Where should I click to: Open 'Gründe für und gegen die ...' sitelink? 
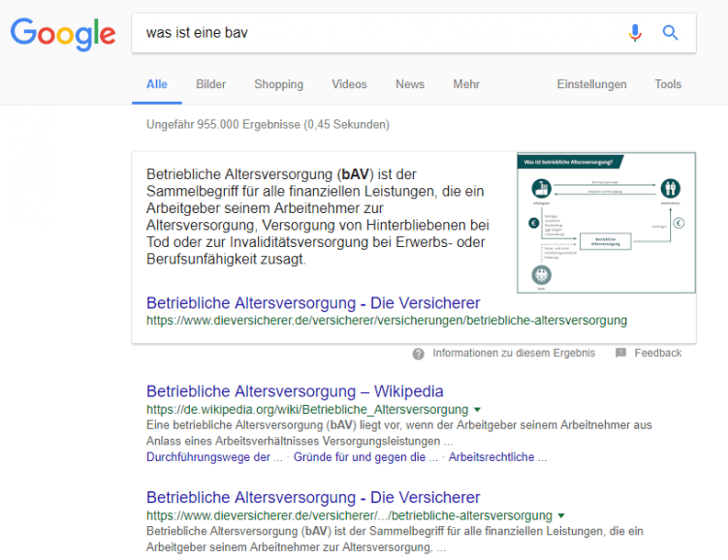click(365, 457)
